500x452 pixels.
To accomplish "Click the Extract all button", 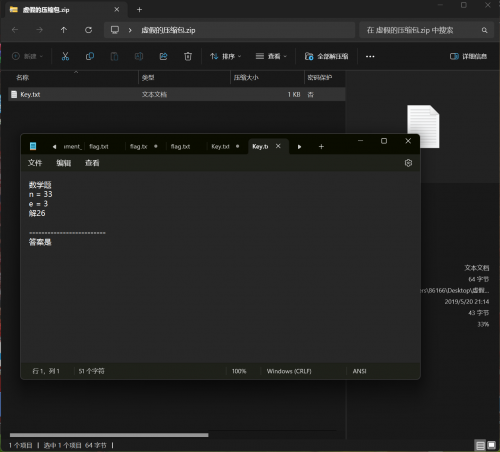I will pyautogui.click(x=326, y=56).
